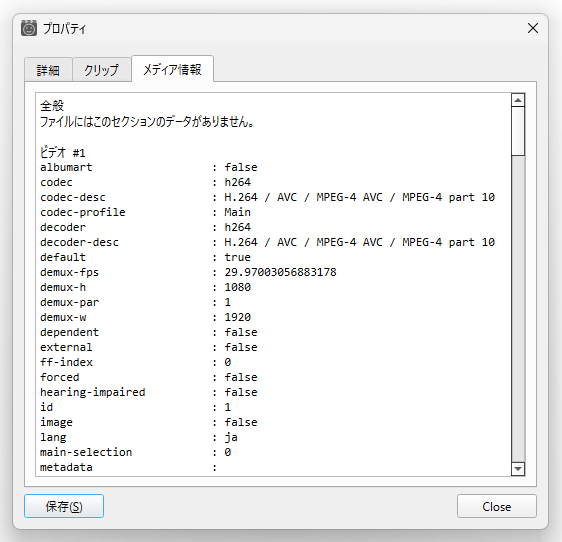Click the default value true
This screenshot has height=542, width=562.
237,257
